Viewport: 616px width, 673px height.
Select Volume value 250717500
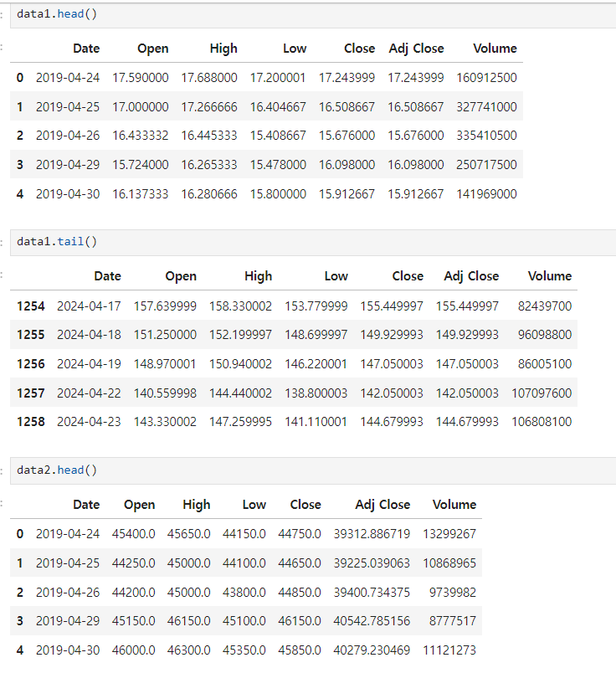486,165
